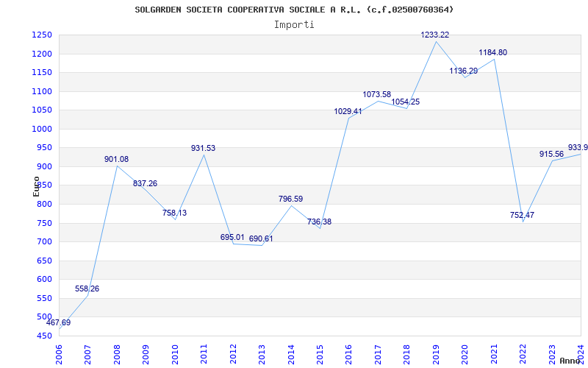Select the 558.26 data label
This screenshot has height=368, width=588.
point(87,289)
